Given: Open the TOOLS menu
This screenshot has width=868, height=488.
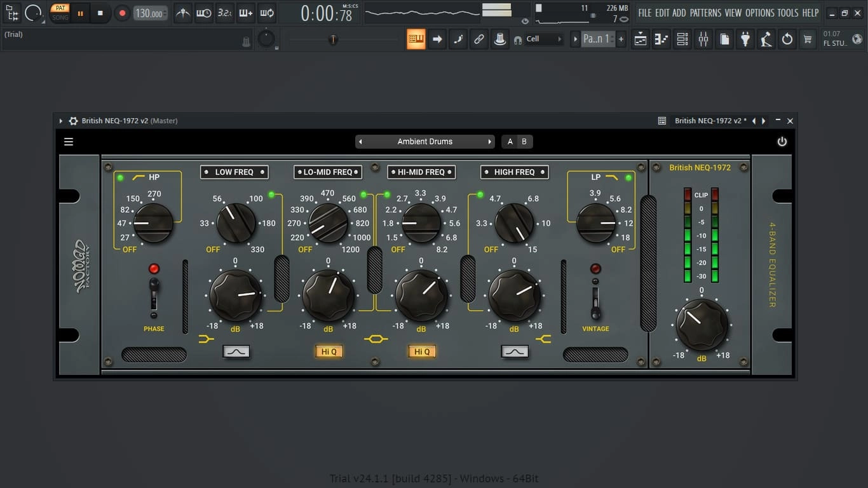Looking at the screenshot, I should click(x=788, y=13).
